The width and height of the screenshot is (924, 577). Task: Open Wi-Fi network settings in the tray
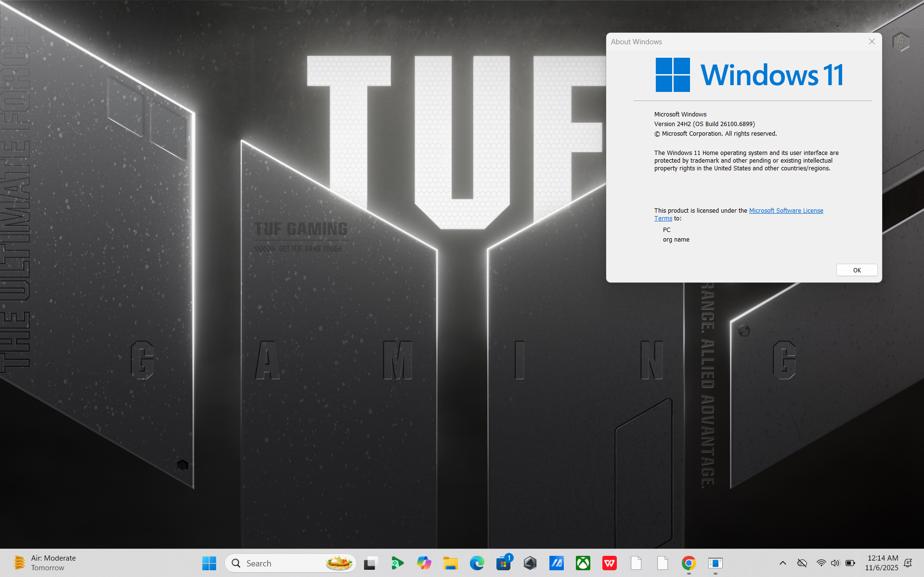coord(821,563)
